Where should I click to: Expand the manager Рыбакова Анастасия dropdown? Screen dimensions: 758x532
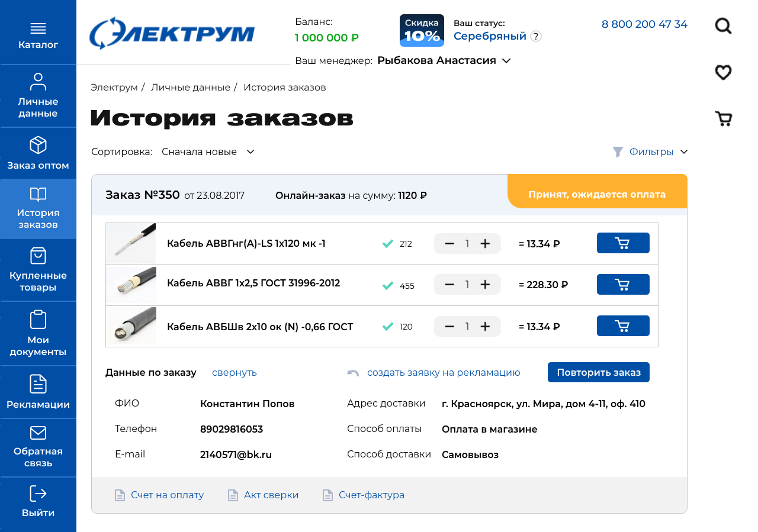pos(506,60)
